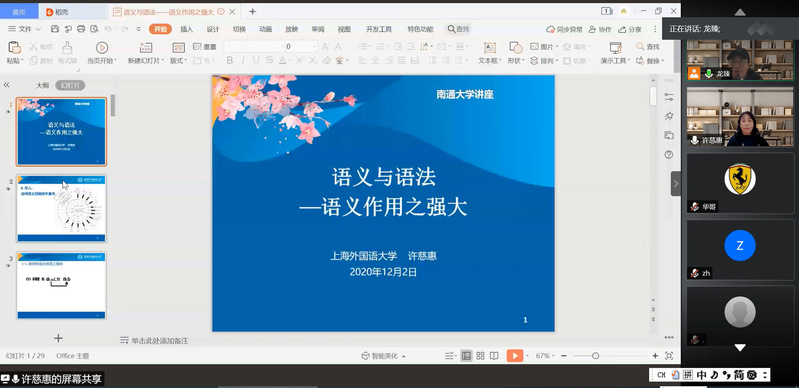The height and width of the screenshot is (388, 799).
Task: Click the 文本框 text box icon
Action: (x=489, y=47)
